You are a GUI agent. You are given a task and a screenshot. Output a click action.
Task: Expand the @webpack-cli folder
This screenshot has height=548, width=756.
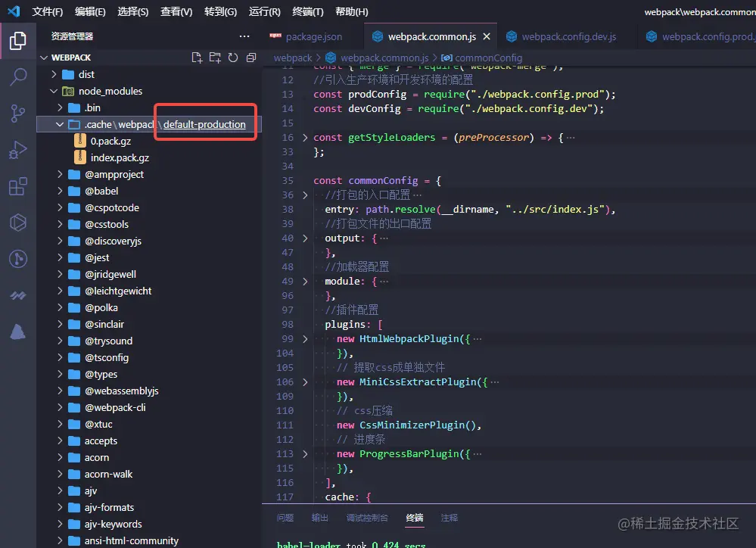click(60, 408)
